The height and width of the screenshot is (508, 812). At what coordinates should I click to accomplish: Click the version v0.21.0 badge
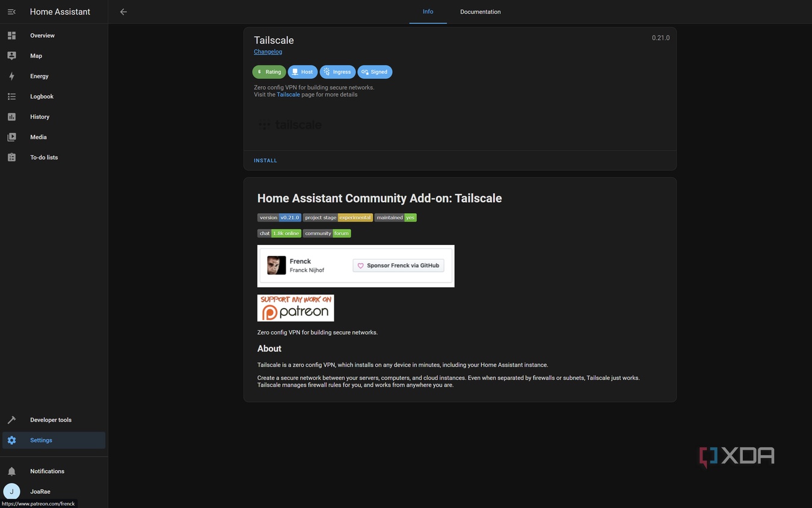point(279,218)
